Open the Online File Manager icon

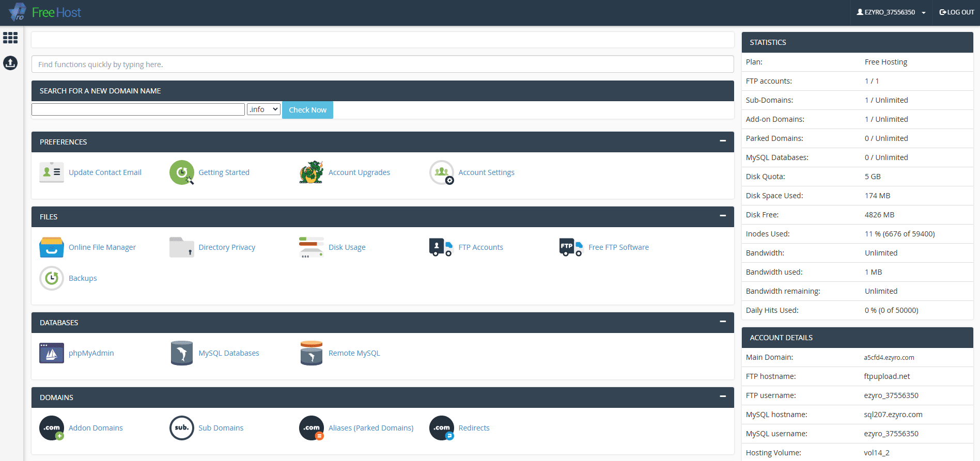click(52, 247)
